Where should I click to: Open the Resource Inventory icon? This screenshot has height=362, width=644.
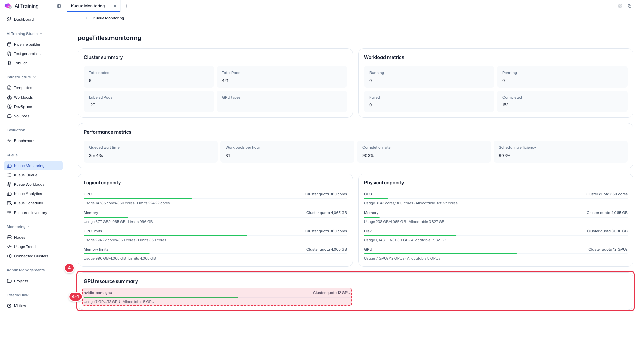tap(9, 213)
